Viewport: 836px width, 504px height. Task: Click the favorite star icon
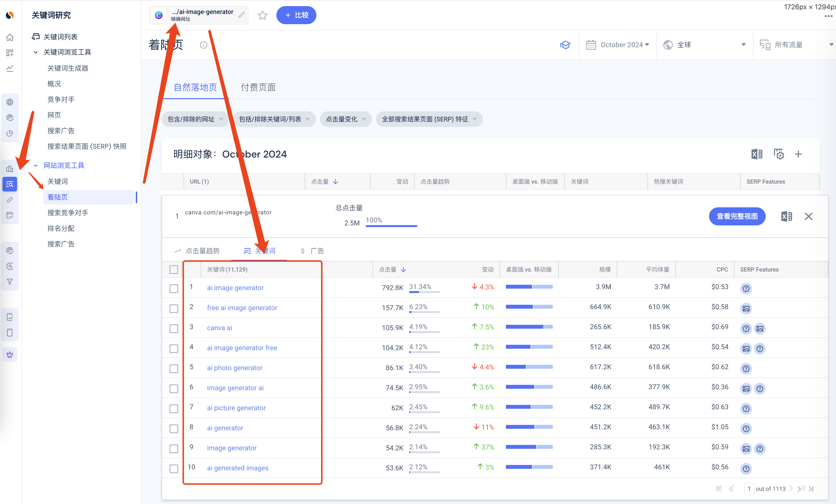(262, 15)
